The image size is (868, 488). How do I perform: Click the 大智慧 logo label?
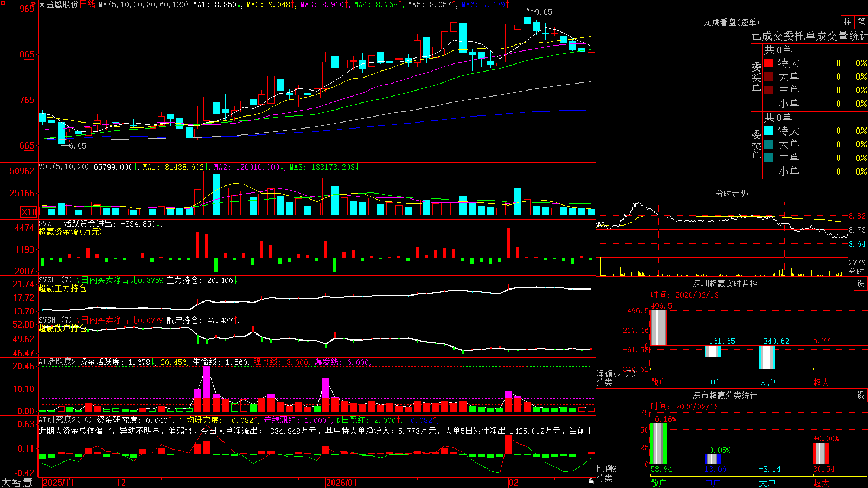click(x=17, y=482)
